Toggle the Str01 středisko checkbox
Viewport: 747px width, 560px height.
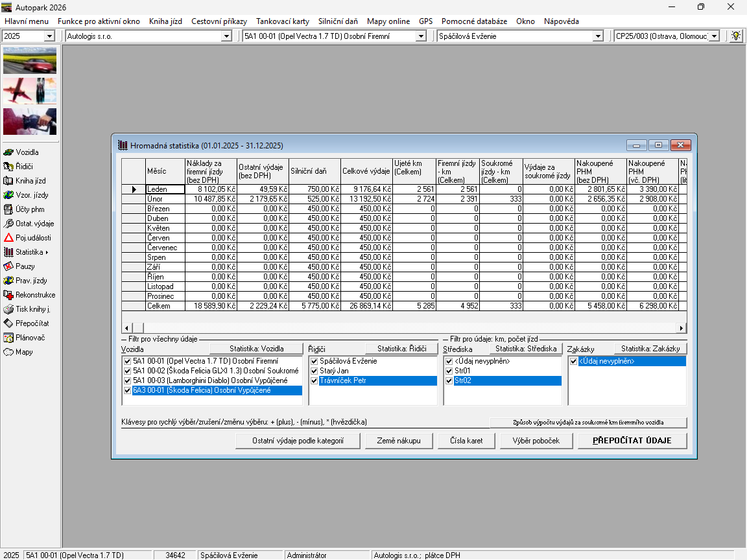click(449, 371)
